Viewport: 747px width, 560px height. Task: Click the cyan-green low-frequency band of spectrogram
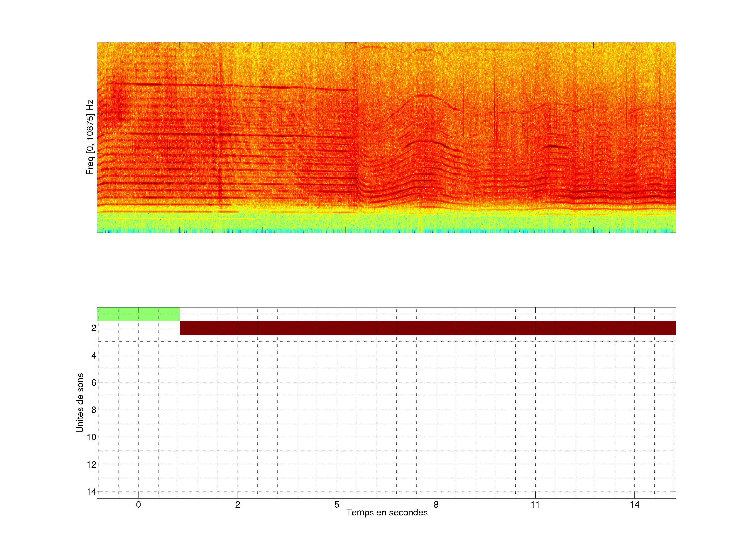[386, 222]
